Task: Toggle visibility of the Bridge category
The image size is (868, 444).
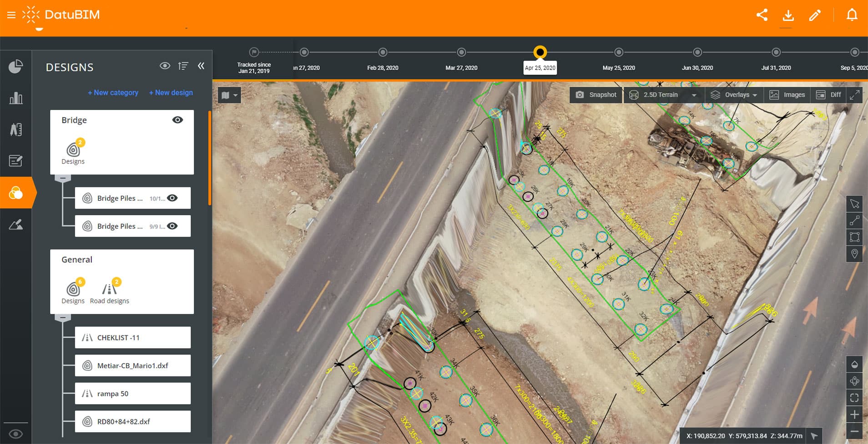Action: coord(177,120)
